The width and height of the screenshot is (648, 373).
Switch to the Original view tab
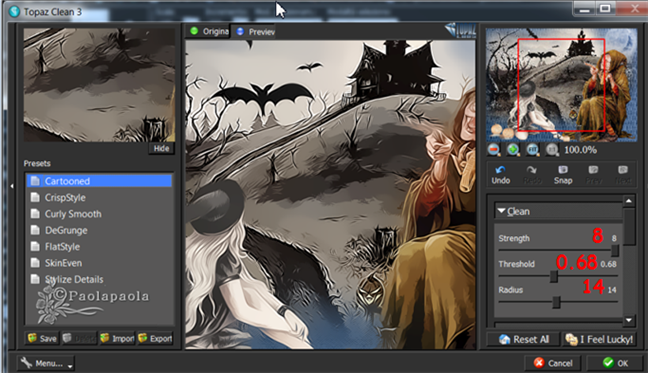(x=208, y=31)
